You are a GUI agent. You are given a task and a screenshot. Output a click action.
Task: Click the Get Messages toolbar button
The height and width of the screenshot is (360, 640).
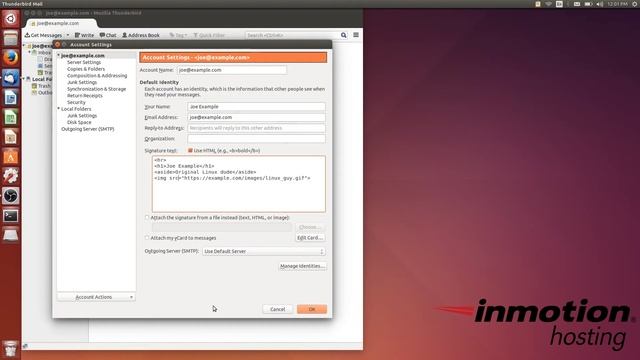(44, 35)
